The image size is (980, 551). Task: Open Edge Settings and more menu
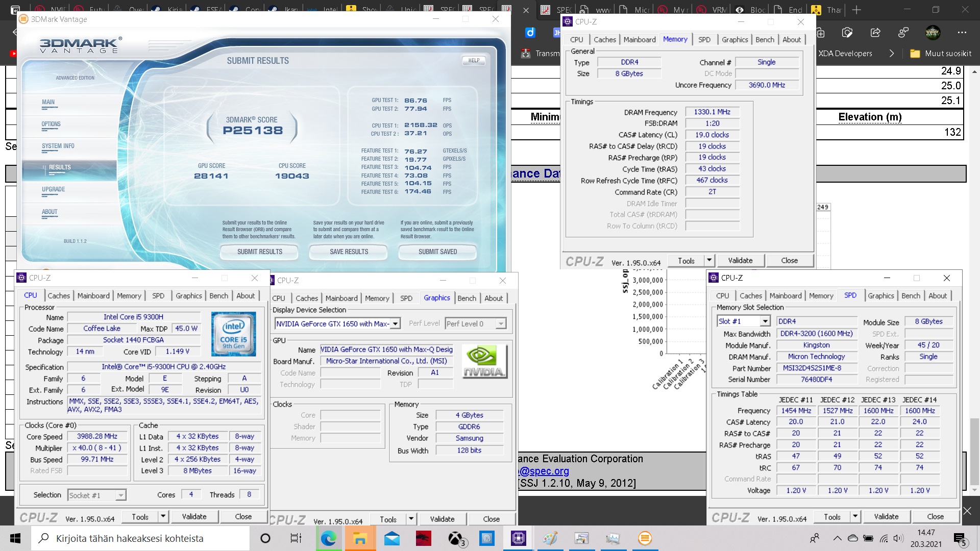point(962,33)
